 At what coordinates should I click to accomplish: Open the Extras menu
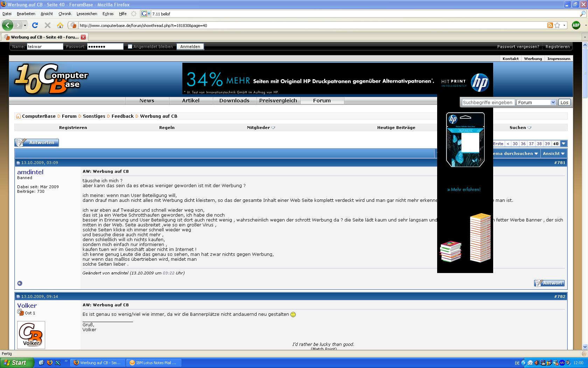(108, 14)
